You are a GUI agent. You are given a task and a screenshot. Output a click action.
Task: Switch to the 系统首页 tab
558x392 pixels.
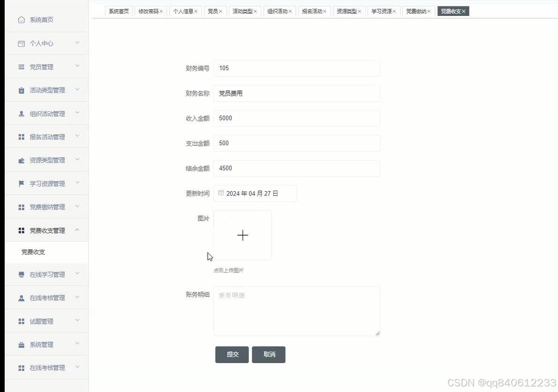point(118,11)
